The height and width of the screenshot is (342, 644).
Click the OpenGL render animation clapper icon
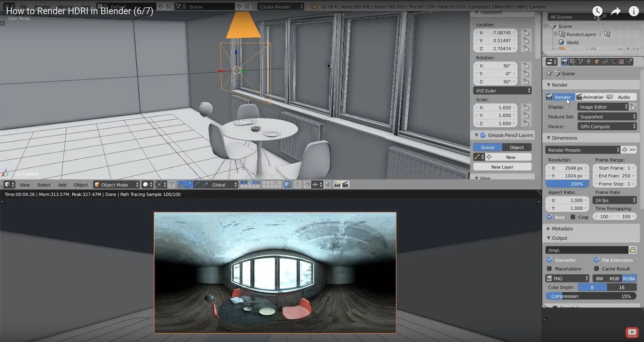pyautogui.click(x=345, y=184)
